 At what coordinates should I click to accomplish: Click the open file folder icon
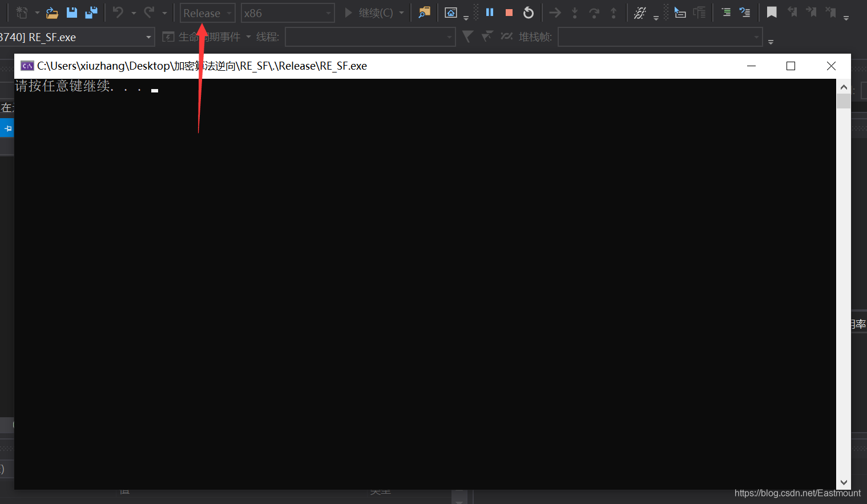pyautogui.click(x=52, y=13)
